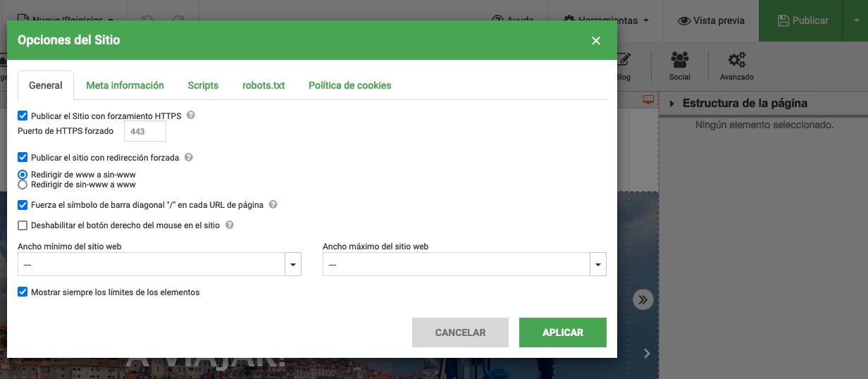The image size is (868, 379).
Task: Open Ancho mínimo del sitio web dropdown
Action: [x=292, y=265]
